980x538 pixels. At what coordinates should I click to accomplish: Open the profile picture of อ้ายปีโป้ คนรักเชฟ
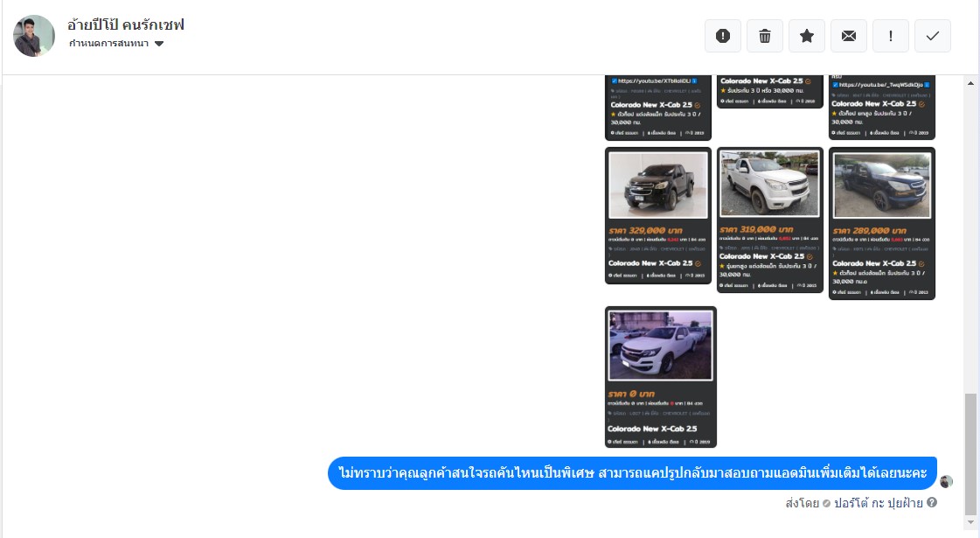(34, 36)
